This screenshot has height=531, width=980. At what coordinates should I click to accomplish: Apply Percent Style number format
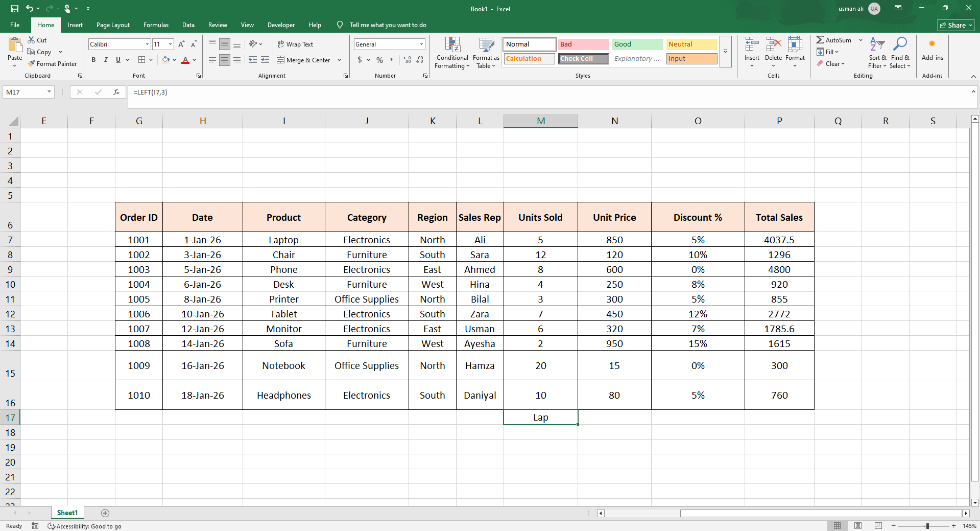pyautogui.click(x=379, y=60)
